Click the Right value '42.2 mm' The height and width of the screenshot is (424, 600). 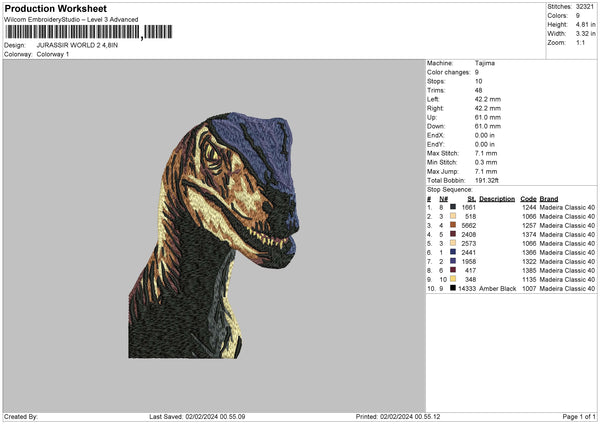click(488, 108)
